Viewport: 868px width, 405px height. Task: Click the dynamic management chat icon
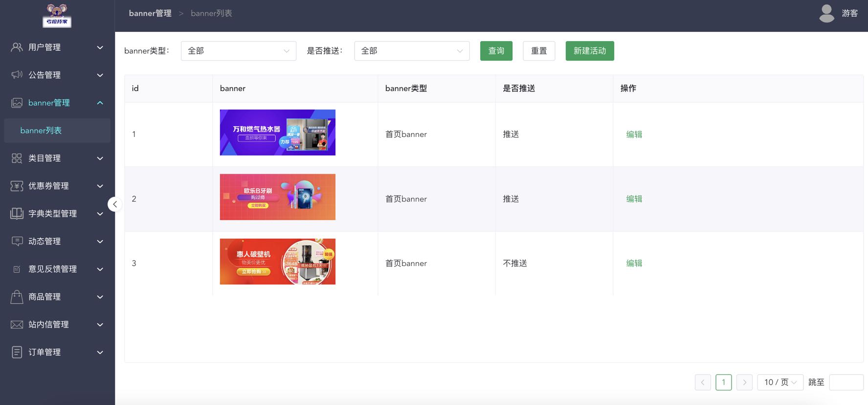[x=17, y=241]
